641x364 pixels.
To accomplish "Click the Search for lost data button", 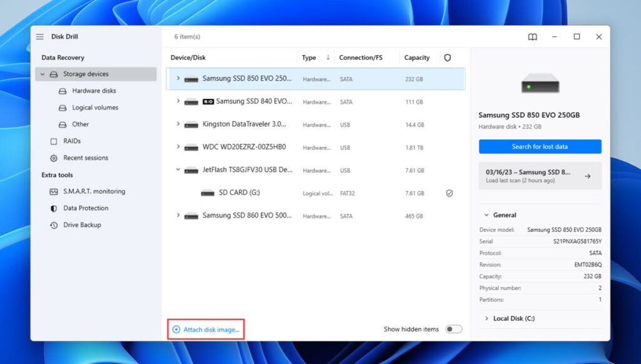I will point(540,146).
